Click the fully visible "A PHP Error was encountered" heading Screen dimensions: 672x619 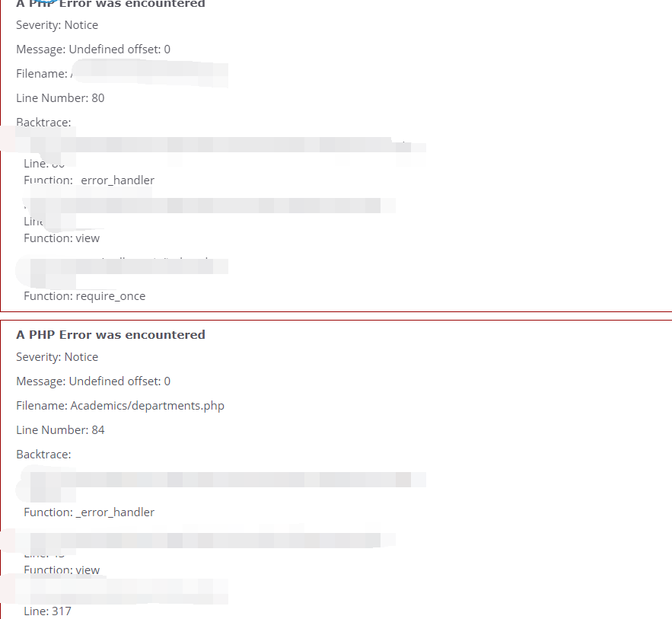point(110,335)
